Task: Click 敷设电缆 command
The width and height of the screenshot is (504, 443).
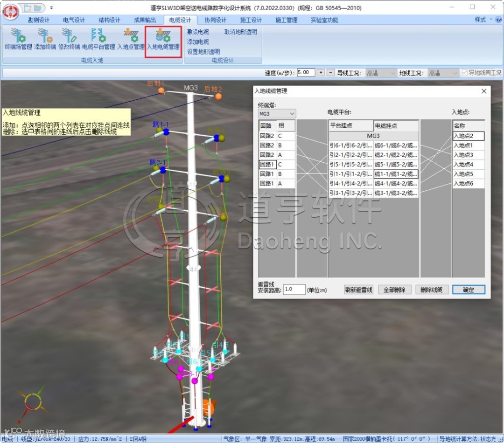Action: (198, 32)
